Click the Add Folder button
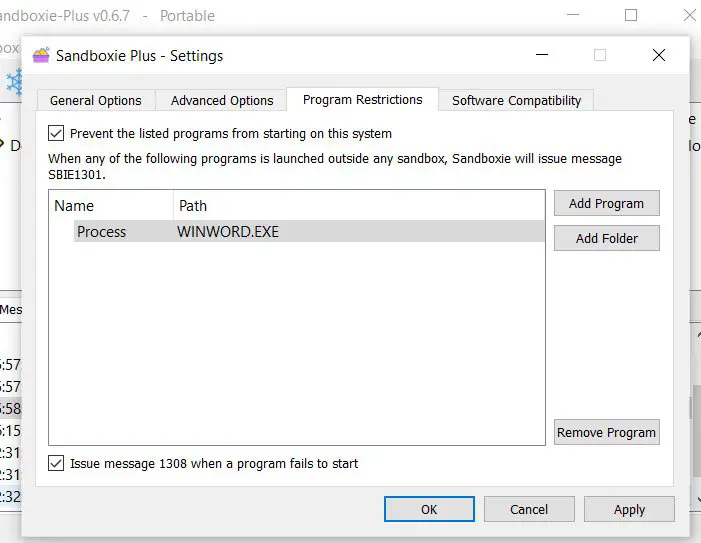 pos(606,238)
